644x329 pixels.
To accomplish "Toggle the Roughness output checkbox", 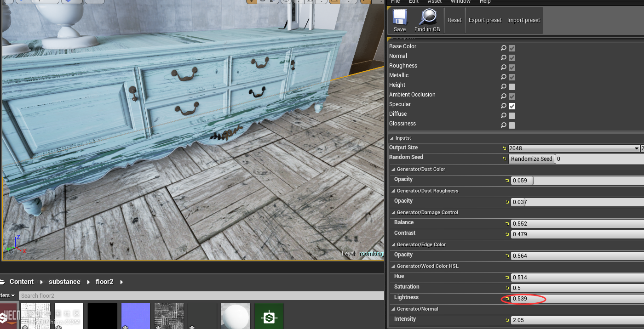I will click(512, 68).
